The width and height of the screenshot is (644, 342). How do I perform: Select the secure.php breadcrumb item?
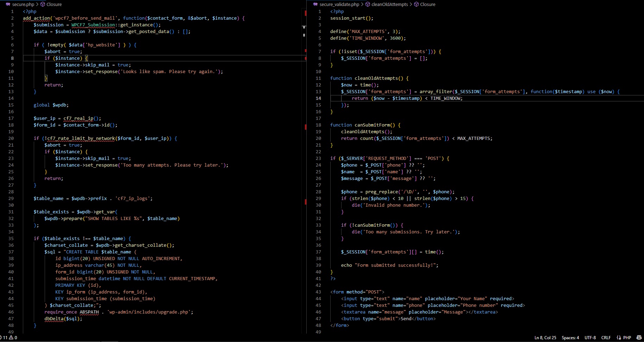pos(23,4)
